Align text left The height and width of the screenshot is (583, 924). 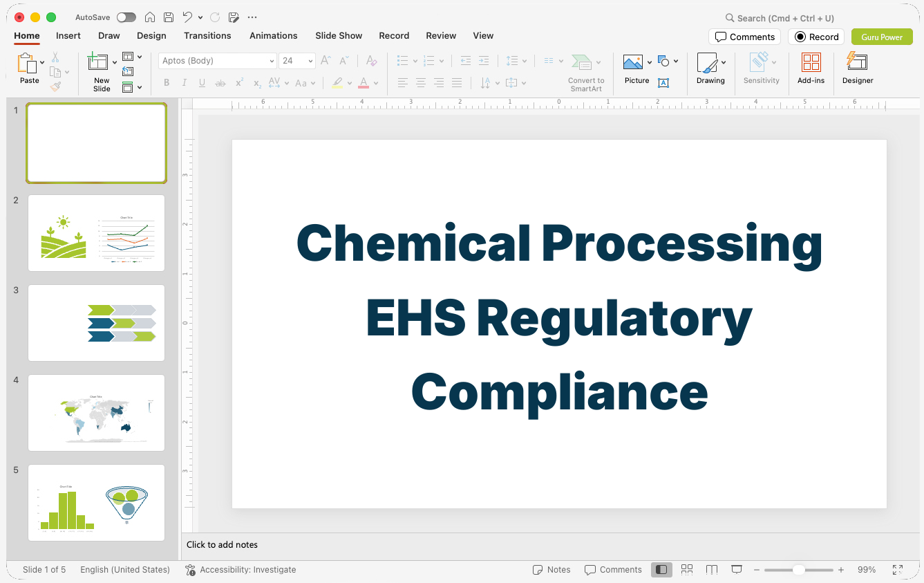tap(403, 83)
